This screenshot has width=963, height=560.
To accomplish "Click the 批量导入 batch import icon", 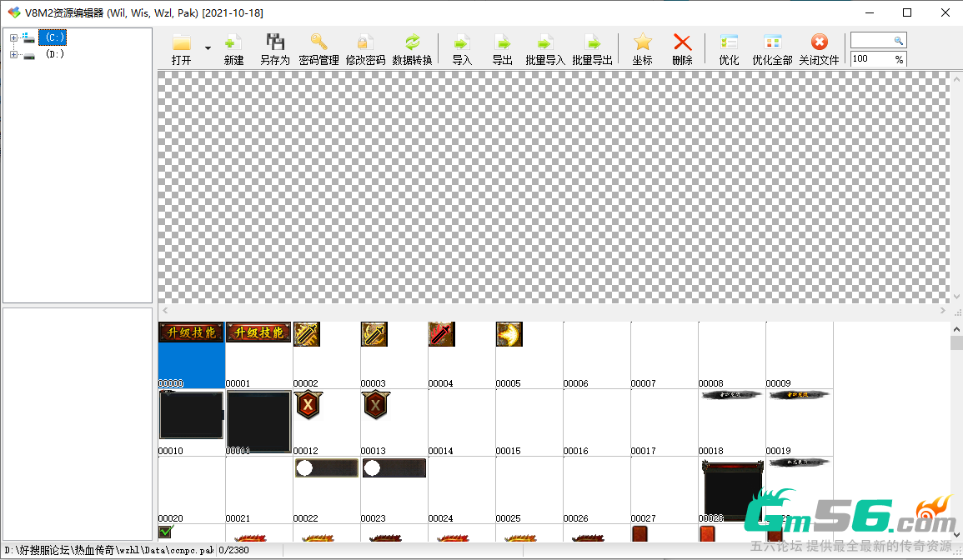I will coord(544,42).
